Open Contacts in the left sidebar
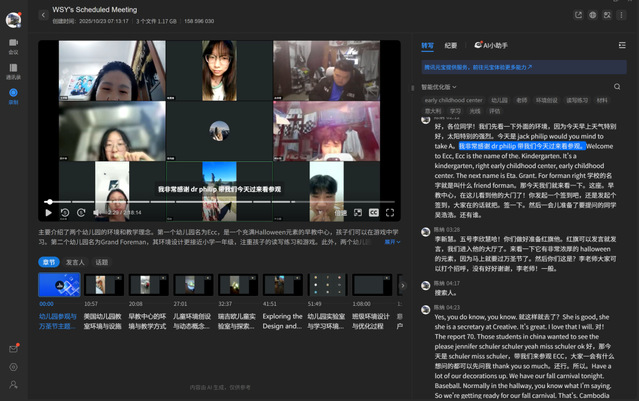This screenshot has width=639, height=401. 13,71
